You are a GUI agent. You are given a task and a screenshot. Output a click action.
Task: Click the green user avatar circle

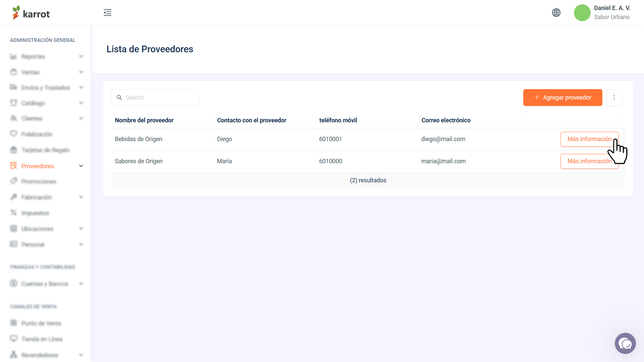coord(582,13)
